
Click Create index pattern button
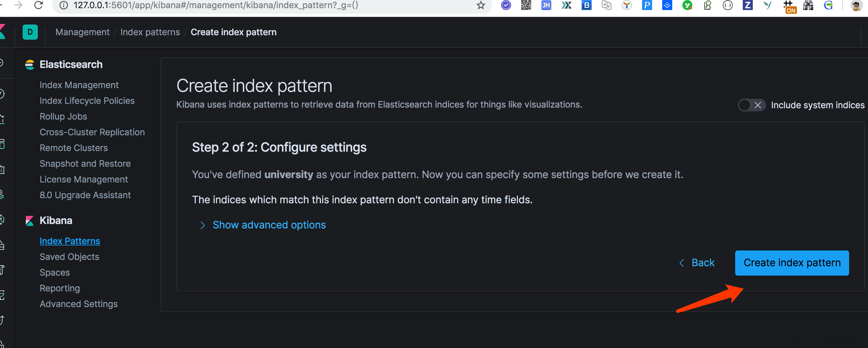pyautogui.click(x=792, y=263)
